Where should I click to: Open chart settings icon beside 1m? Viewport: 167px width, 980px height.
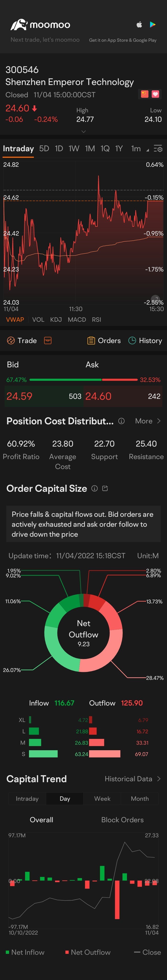pyautogui.click(x=158, y=149)
